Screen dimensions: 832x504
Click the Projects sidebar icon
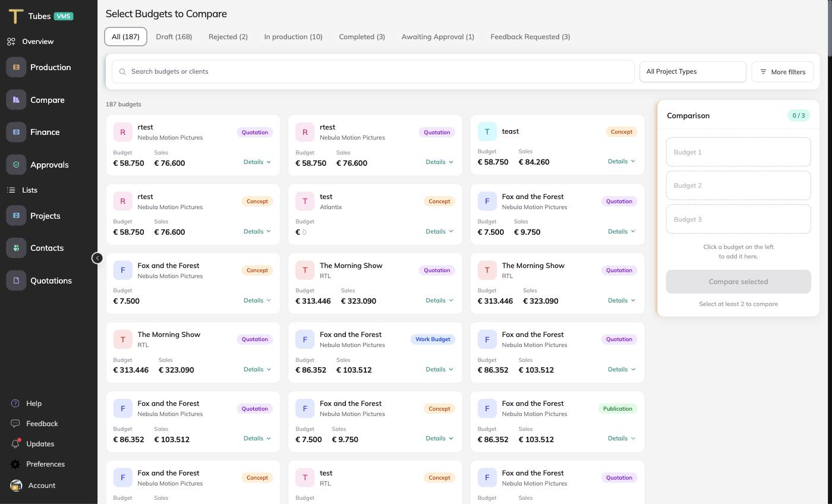click(x=16, y=216)
